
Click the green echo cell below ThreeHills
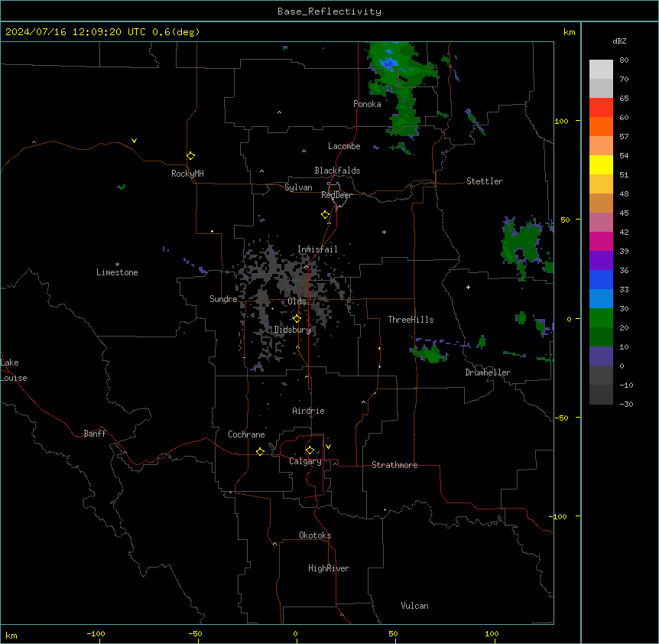pyautogui.click(x=430, y=353)
